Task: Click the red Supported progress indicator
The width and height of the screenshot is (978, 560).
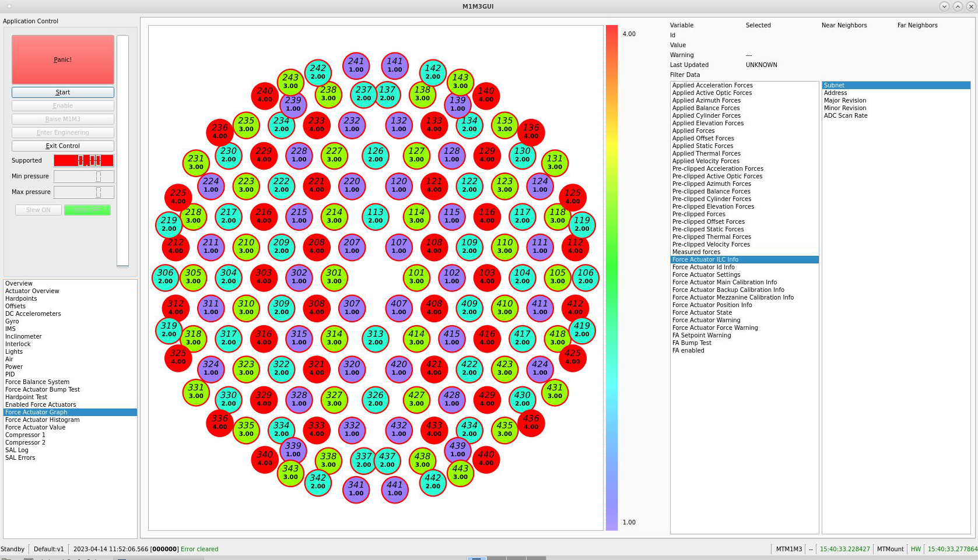Action: click(x=84, y=160)
